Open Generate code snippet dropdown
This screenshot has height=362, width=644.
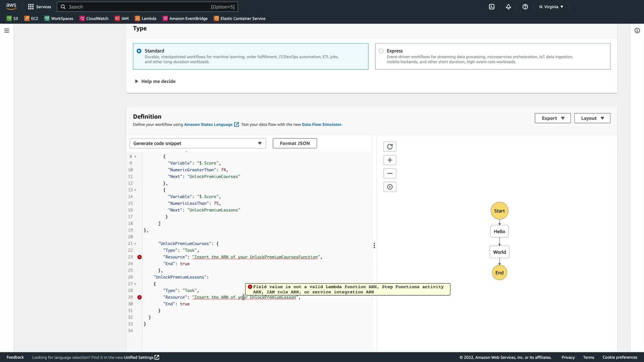click(x=198, y=143)
